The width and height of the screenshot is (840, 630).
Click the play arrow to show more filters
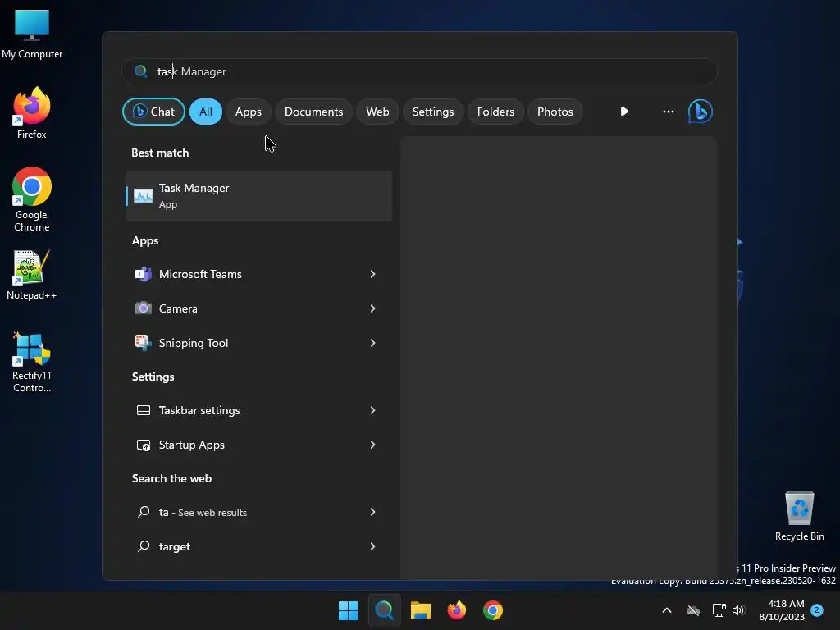(x=624, y=112)
